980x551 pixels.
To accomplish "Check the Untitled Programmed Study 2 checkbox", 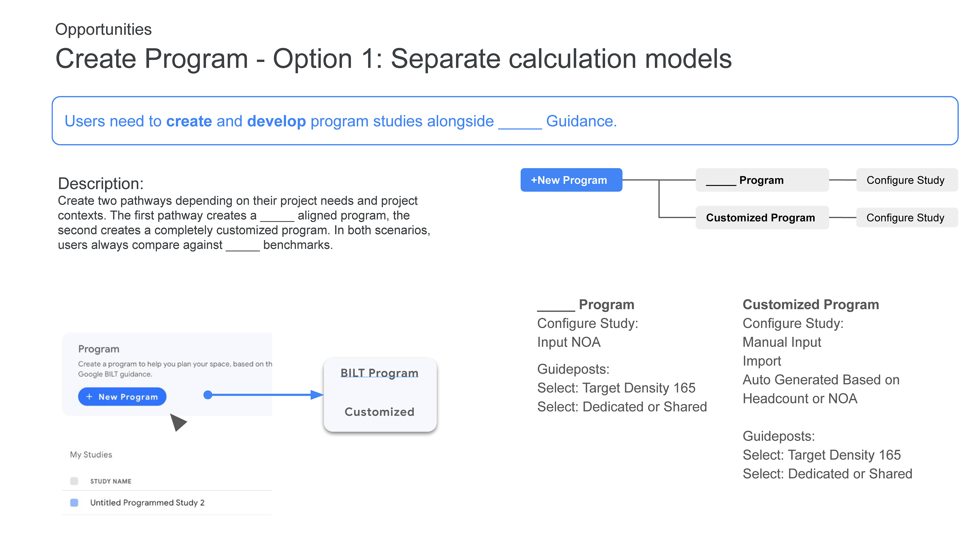I will [x=74, y=503].
